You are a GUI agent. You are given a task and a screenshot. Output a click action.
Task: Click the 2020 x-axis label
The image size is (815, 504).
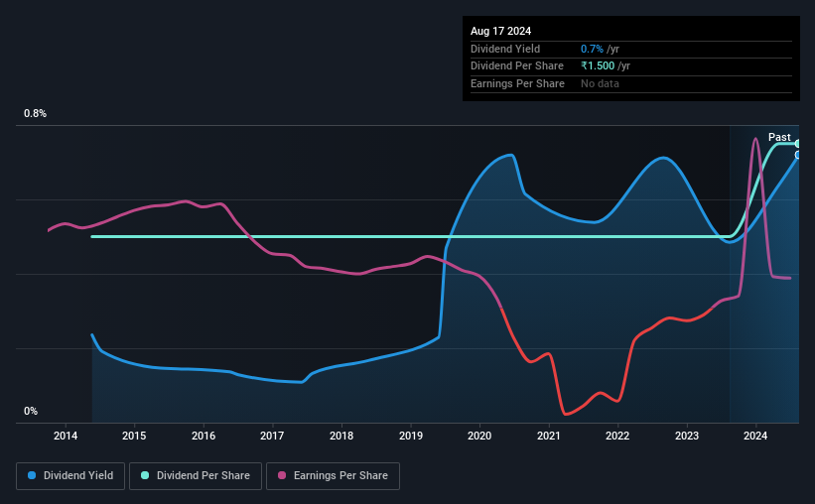click(479, 436)
